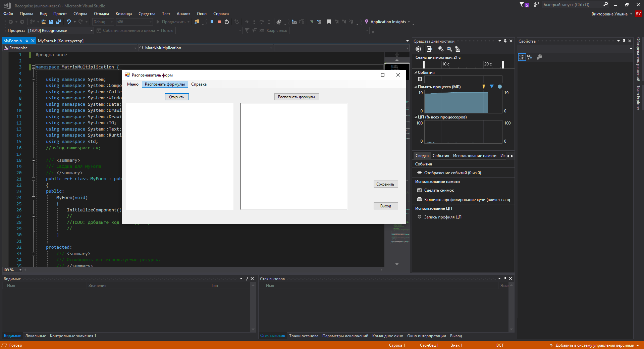Click the Application Insights lightbulb icon
644x349 pixels.
(x=367, y=22)
